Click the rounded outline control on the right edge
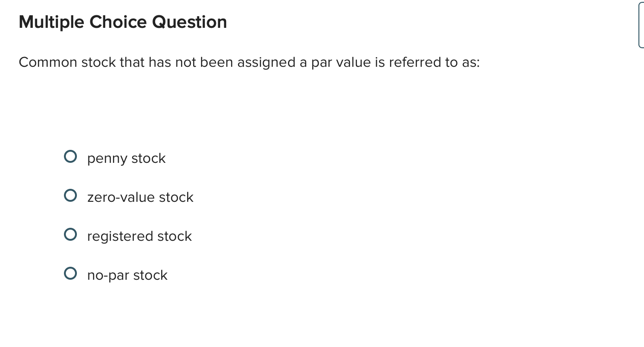The width and height of the screenshot is (644, 347). tap(642, 23)
